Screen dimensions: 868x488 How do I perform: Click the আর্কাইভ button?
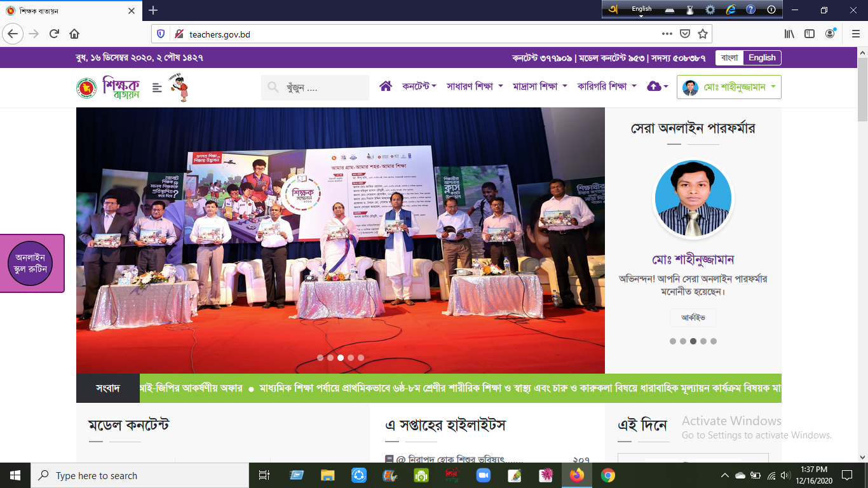(693, 318)
